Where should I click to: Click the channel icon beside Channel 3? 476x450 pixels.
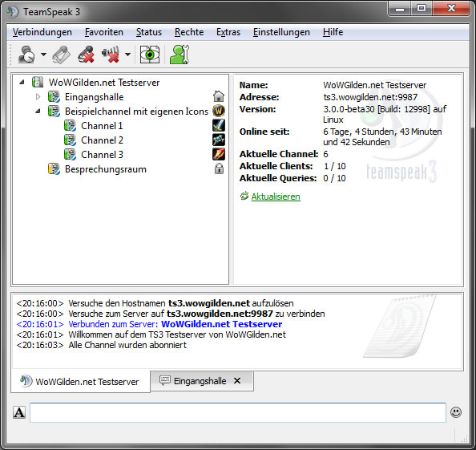[x=71, y=155]
